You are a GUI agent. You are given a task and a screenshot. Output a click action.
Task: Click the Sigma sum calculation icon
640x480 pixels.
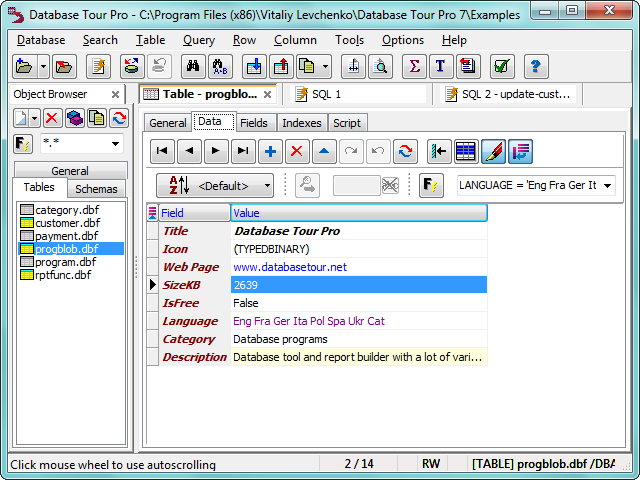coord(414,66)
